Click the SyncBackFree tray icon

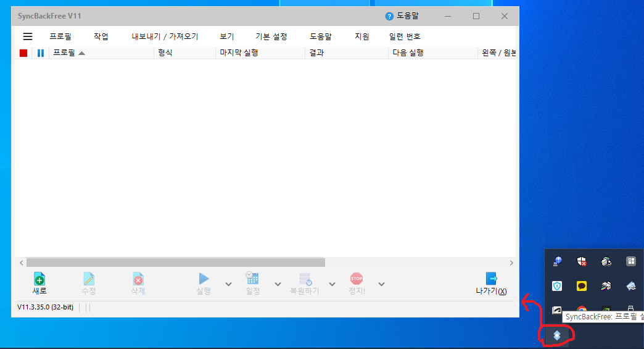(x=557, y=336)
